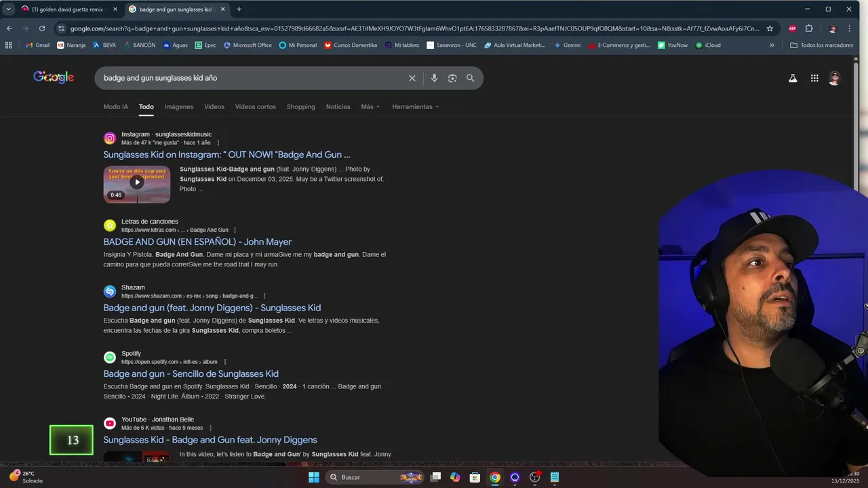Open the YouTube Jonny Diggens video link
Image resolution: width=868 pixels, height=488 pixels.
click(210, 440)
